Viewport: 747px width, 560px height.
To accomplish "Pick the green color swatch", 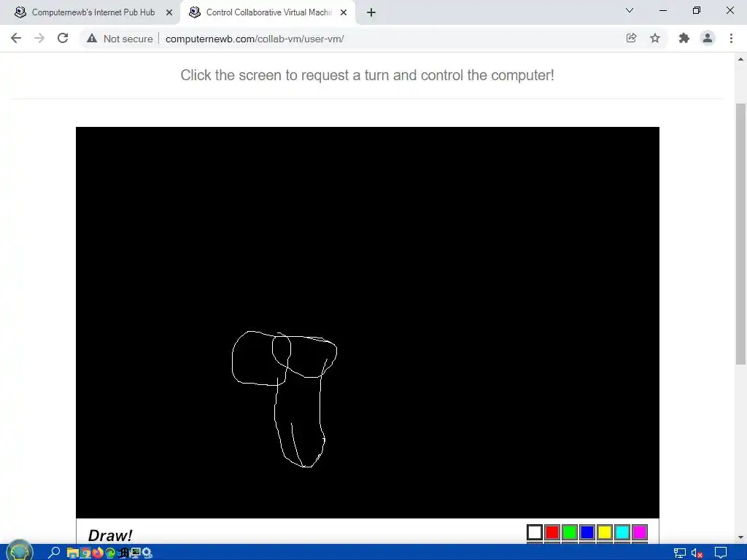I will click(x=570, y=532).
